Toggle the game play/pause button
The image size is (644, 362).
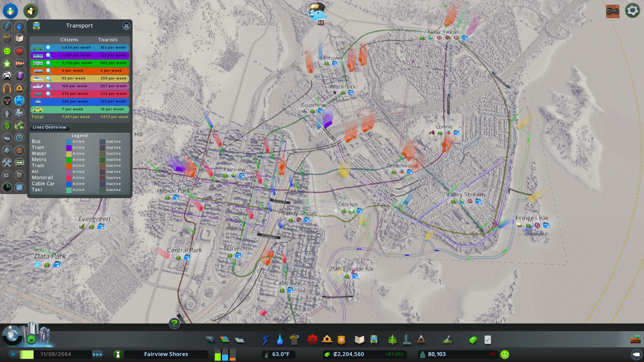(x=13, y=354)
